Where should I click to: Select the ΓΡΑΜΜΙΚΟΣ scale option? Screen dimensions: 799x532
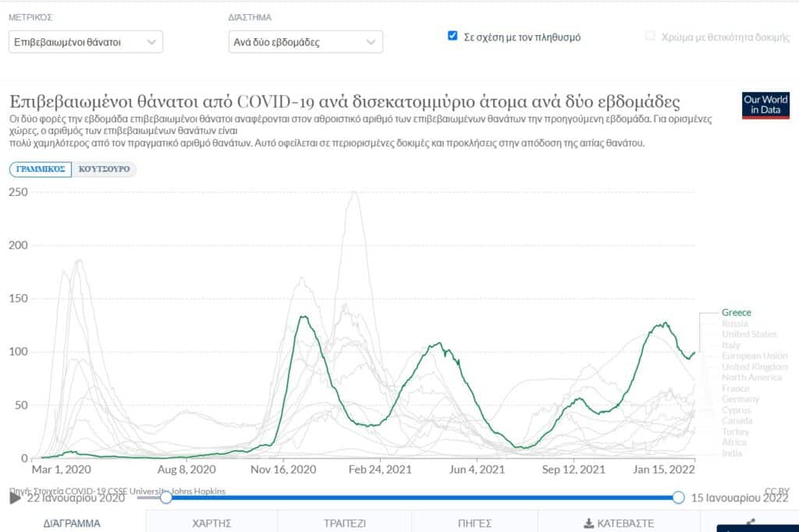point(41,169)
